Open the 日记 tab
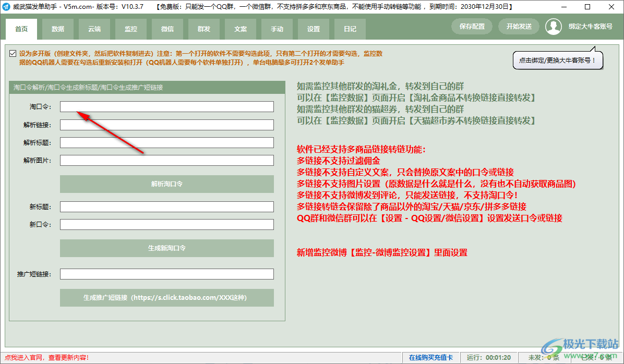The width and height of the screenshot is (624, 364). tap(350, 29)
